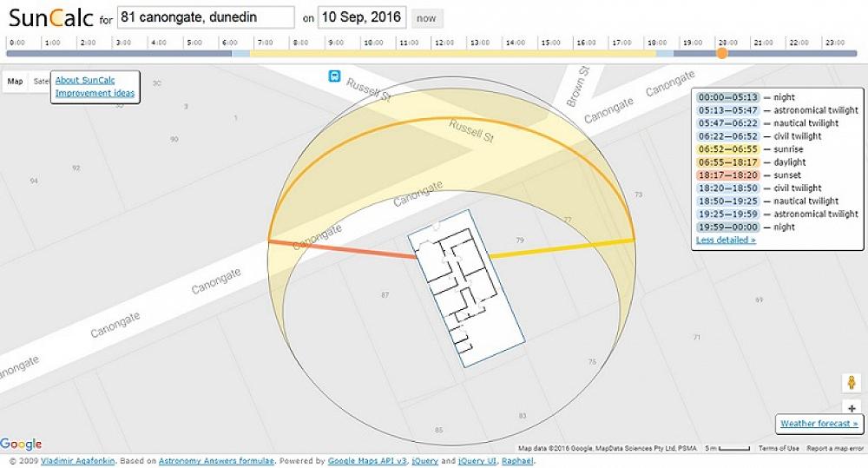Zoom in with the map plus button

tap(852, 408)
